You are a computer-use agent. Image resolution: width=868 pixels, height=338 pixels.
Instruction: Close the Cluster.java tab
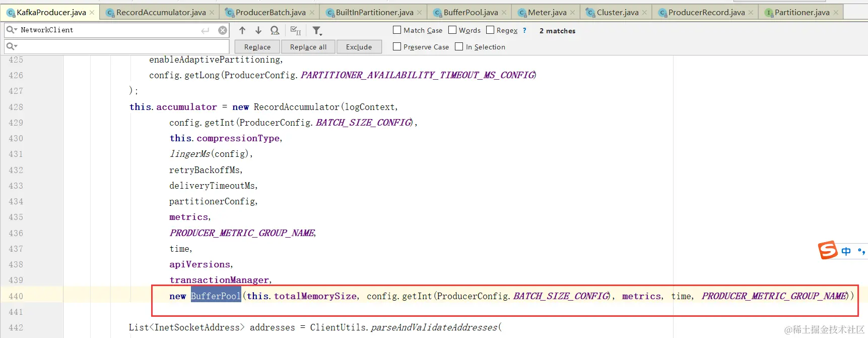tap(644, 13)
